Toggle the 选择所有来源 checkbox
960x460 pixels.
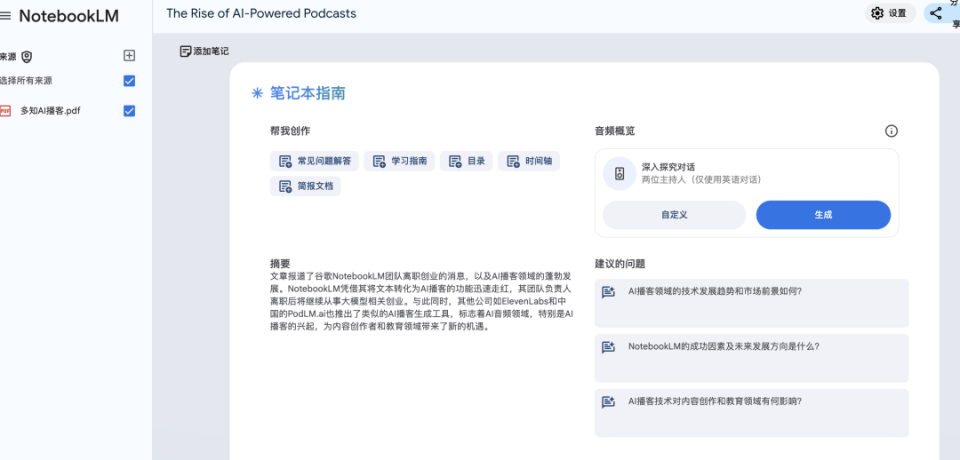click(x=129, y=81)
